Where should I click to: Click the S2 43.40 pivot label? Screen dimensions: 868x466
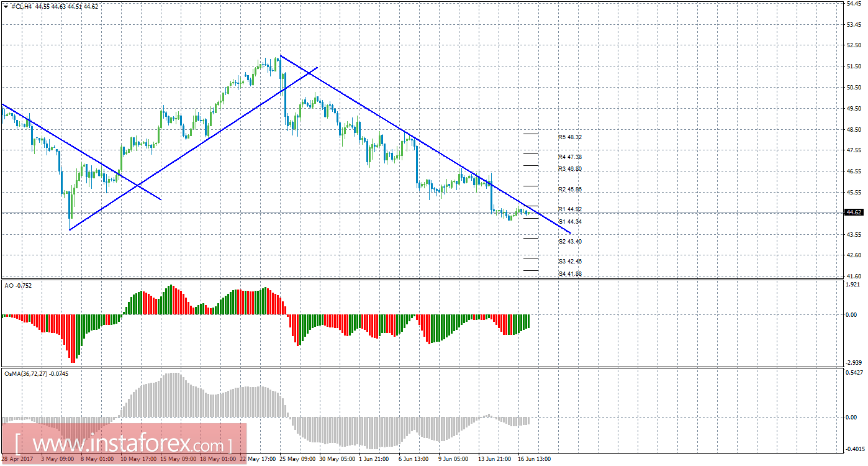point(569,241)
